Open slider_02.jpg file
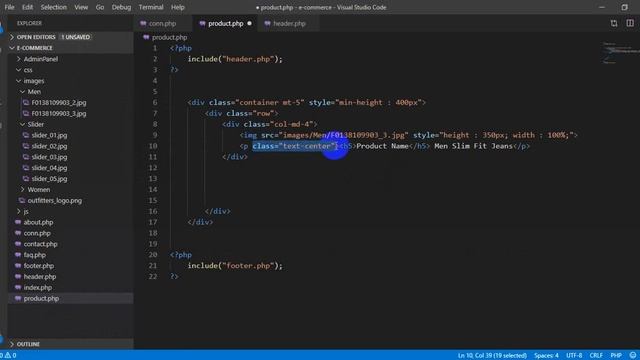This screenshot has height=360, width=640. pyautogui.click(x=49, y=146)
